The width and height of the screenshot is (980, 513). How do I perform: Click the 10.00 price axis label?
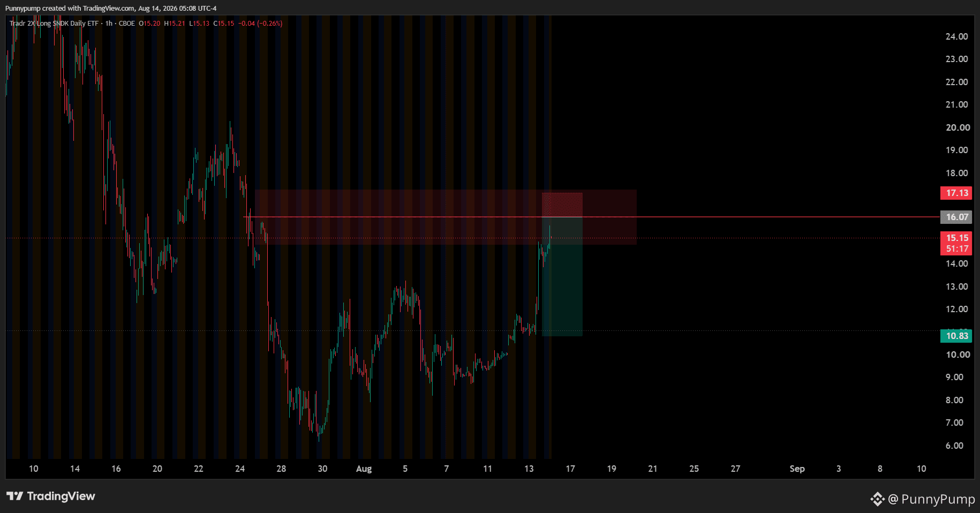958,354
